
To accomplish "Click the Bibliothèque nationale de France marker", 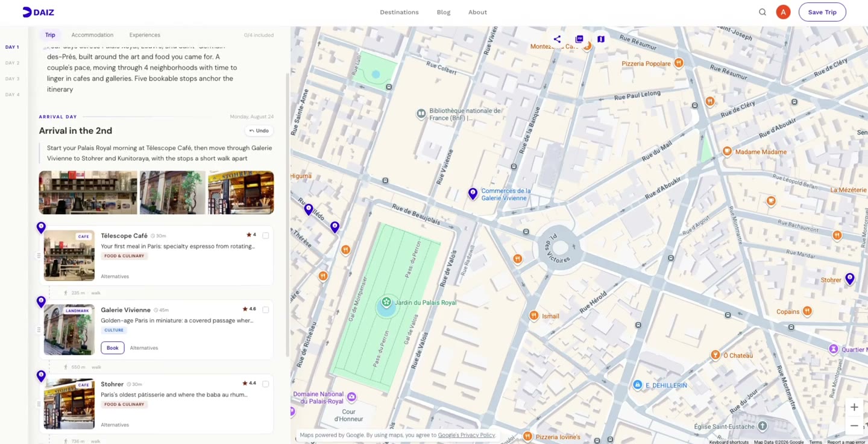I will [421, 113].
